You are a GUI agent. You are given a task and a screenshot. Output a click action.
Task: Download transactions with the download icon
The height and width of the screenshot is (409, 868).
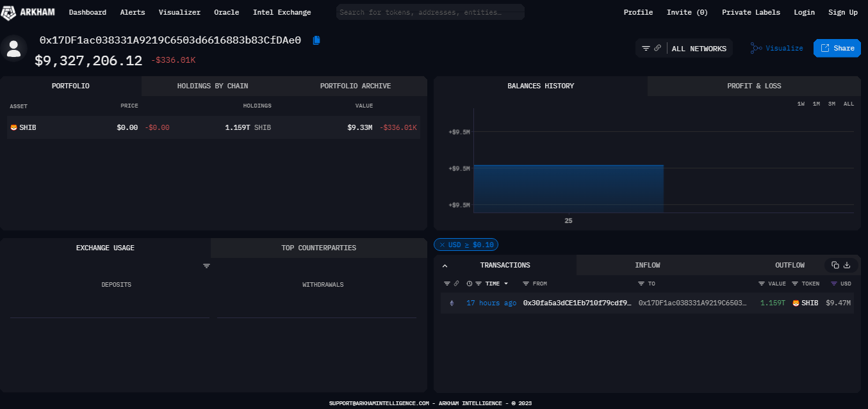[x=847, y=265]
